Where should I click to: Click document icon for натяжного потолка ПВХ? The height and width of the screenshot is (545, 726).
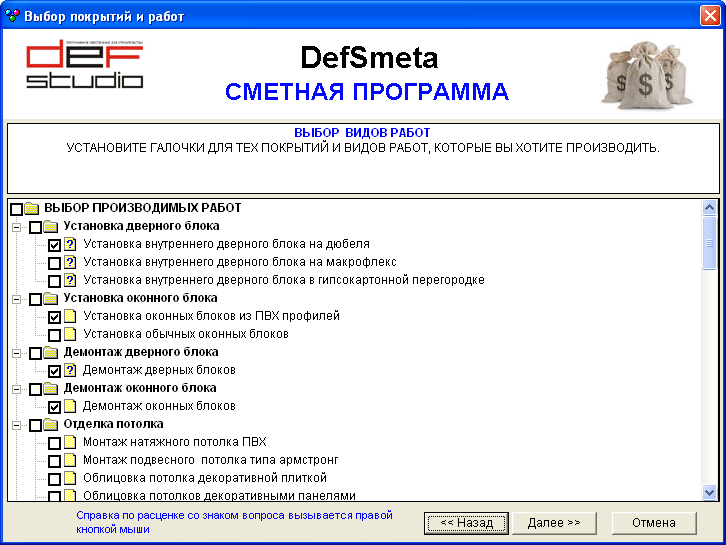pos(70,442)
